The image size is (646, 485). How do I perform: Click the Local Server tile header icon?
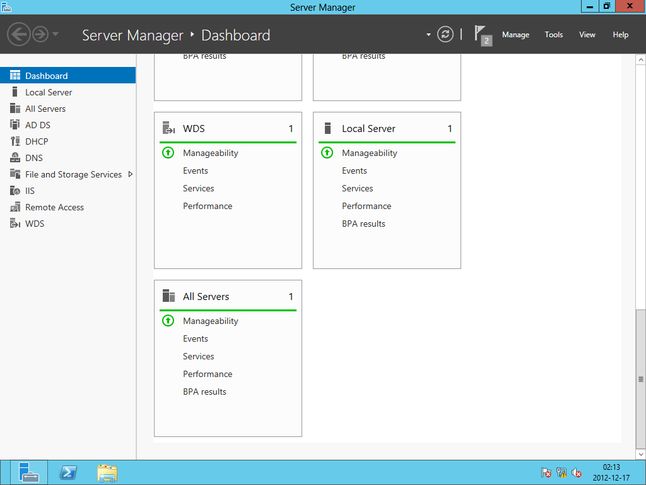(328, 128)
